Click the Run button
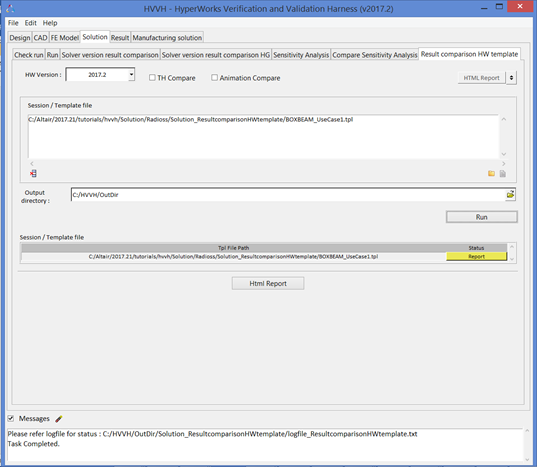Image resolution: width=537 pixels, height=467 pixels. coord(482,217)
